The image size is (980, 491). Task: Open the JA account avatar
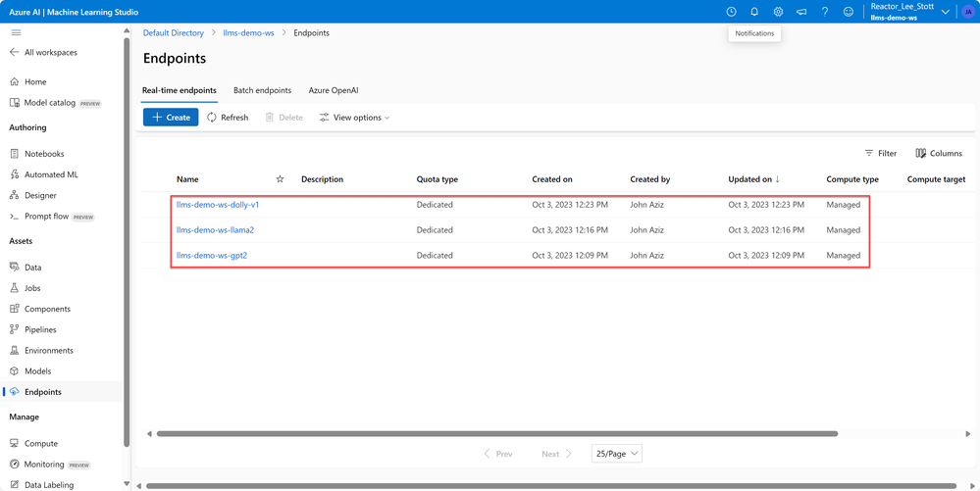tap(968, 11)
